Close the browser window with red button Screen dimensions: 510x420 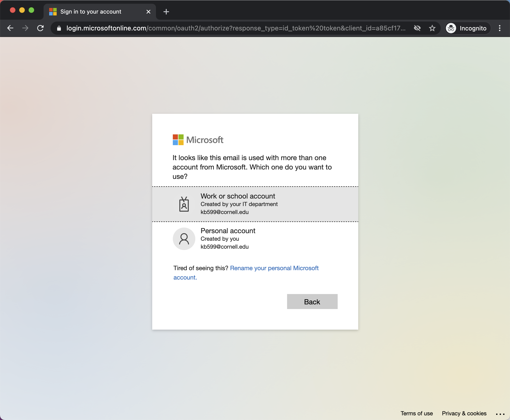13,10
